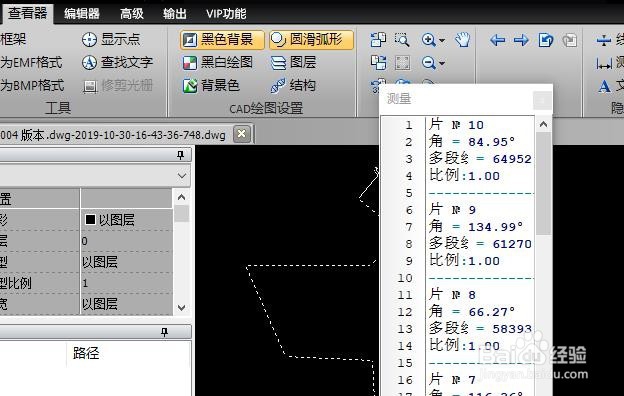Open the VIP功能 tab
Image resolution: width=624 pixels, height=396 pixels.
click(226, 14)
